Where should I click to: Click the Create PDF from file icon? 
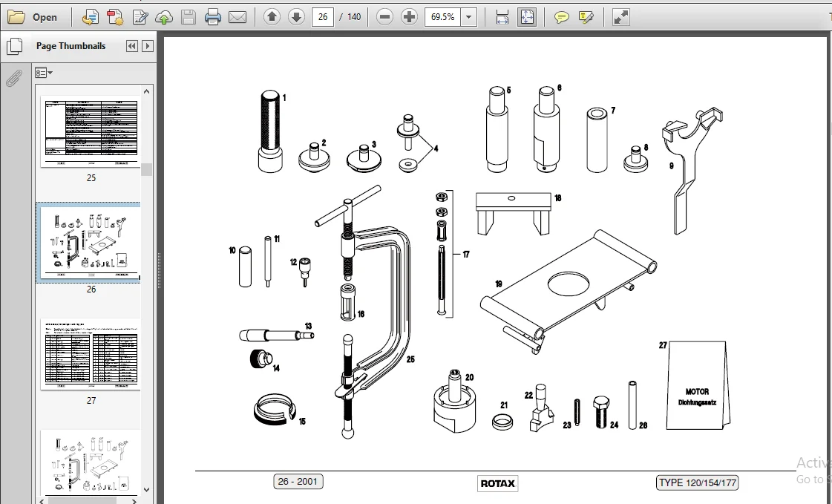(x=91, y=17)
